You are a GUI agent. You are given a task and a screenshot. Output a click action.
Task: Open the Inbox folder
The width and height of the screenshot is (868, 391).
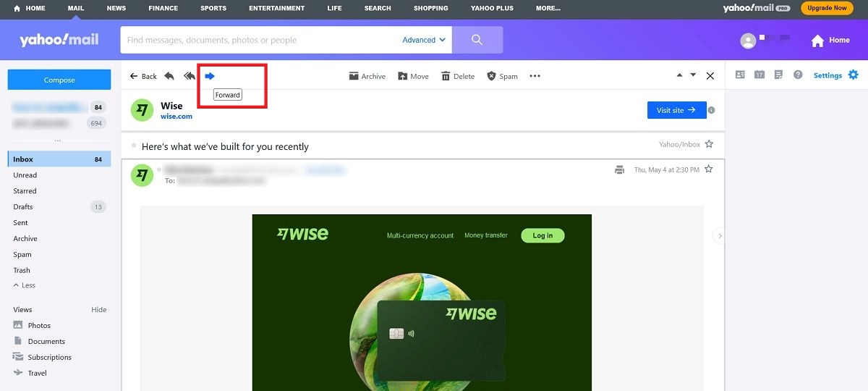pos(59,159)
